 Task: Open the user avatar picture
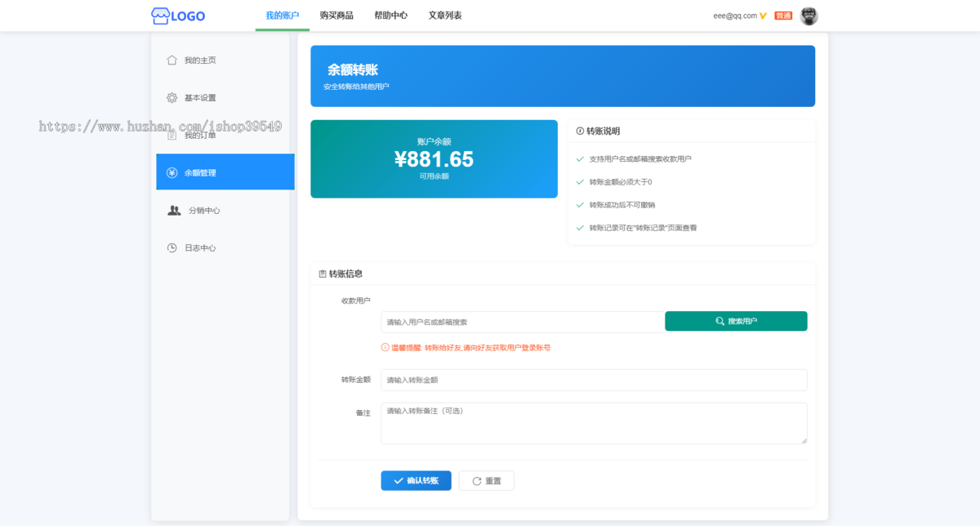pos(808,16)
